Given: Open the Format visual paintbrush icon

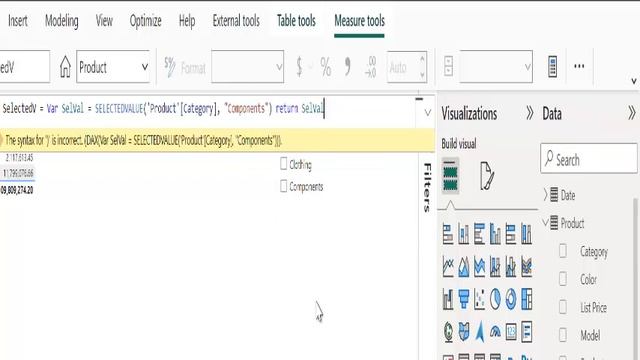Looking at the screenshot, I should point(487,176).
